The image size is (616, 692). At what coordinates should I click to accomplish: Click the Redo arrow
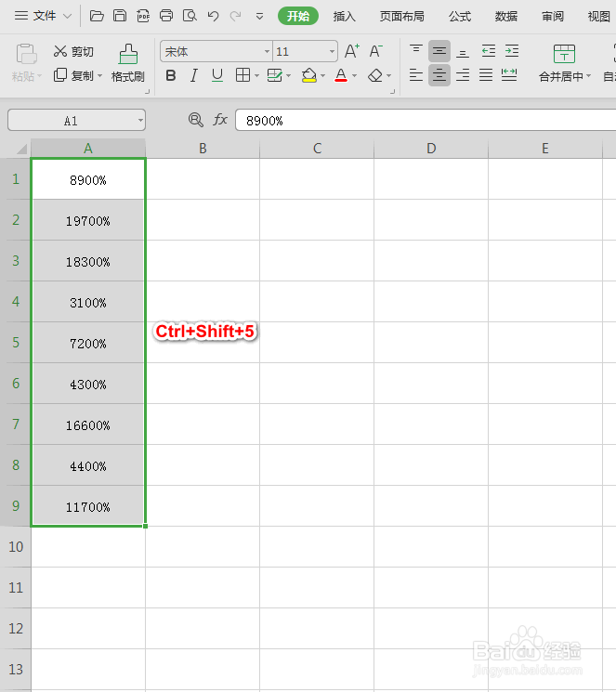236,17
